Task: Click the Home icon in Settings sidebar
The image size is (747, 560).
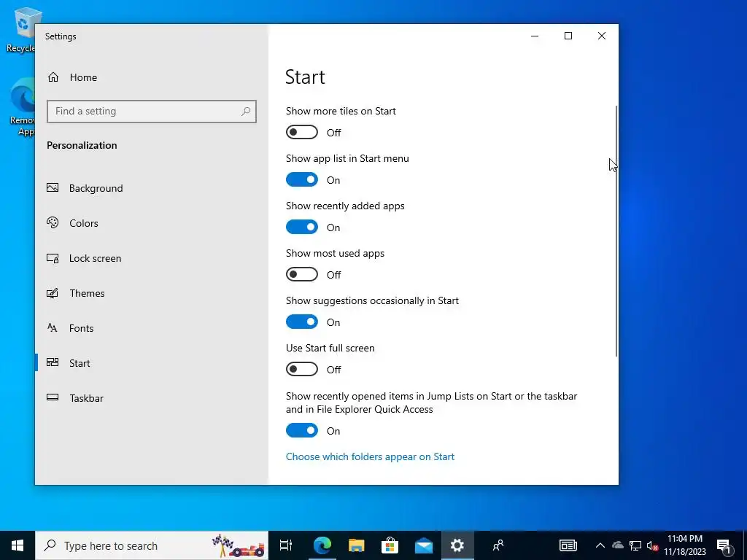Action: (x=53, y=77)
